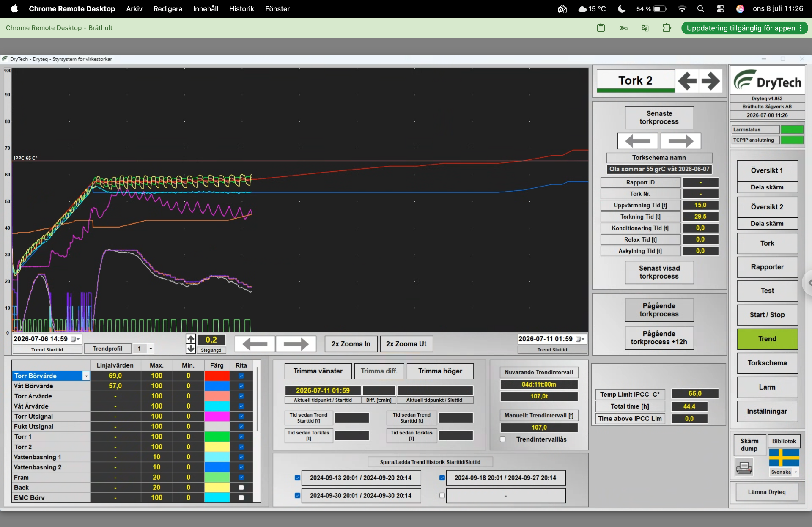Viewport: 812px width, 527px height.
Task: Open macOS Spotlight search
Action: coord(700,8)
